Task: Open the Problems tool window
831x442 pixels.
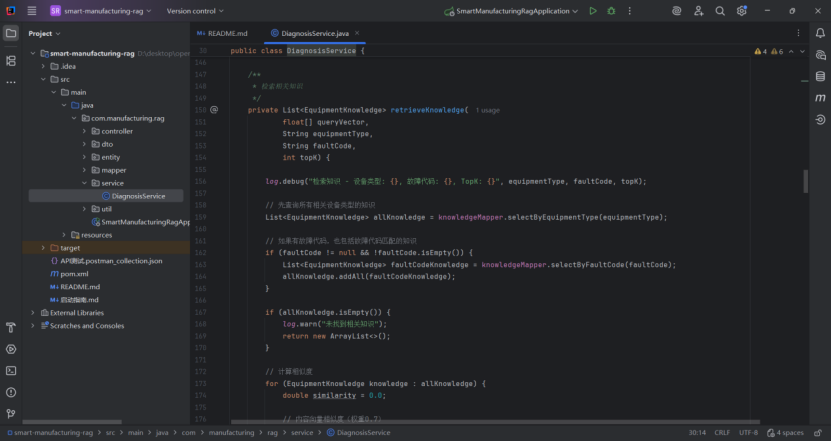Action: tap(11, 392)
